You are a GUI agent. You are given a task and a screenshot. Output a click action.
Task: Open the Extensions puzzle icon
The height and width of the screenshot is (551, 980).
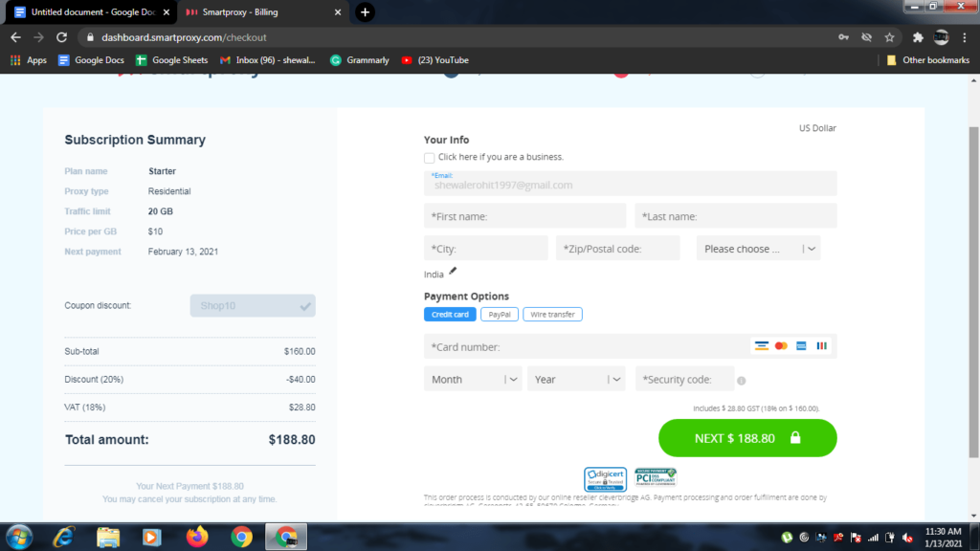click(918, 37)
